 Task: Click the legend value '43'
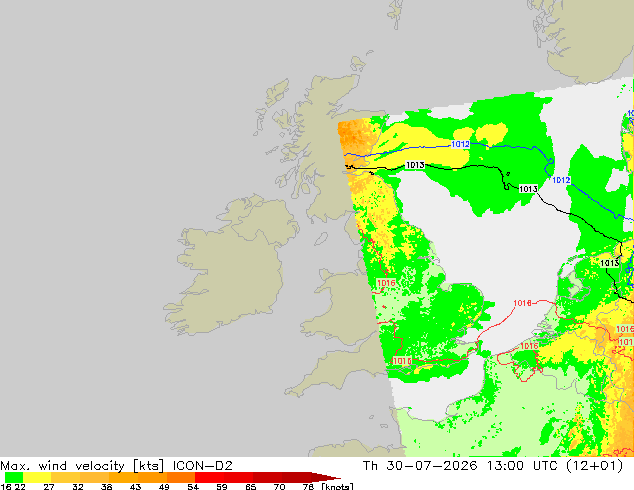135,486
